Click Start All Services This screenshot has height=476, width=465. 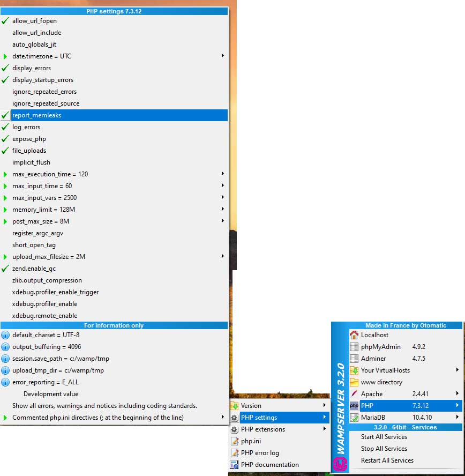pyautogui.click(x=406, y=437)
